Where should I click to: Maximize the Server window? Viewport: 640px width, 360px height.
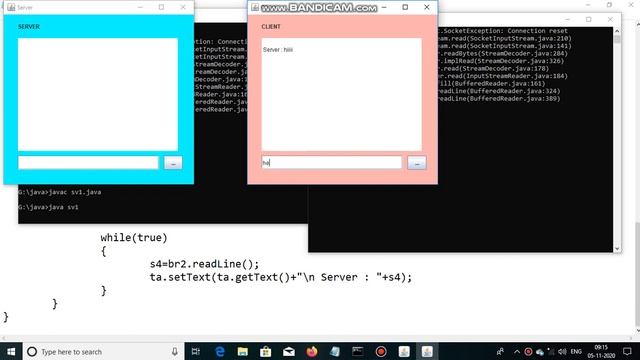click(x=161, y=7)
